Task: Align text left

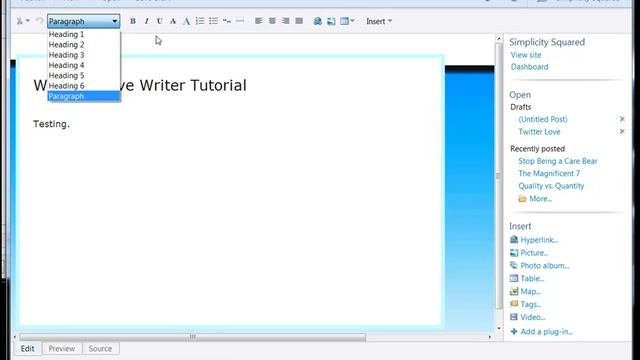Action: (x=258, y=21)
